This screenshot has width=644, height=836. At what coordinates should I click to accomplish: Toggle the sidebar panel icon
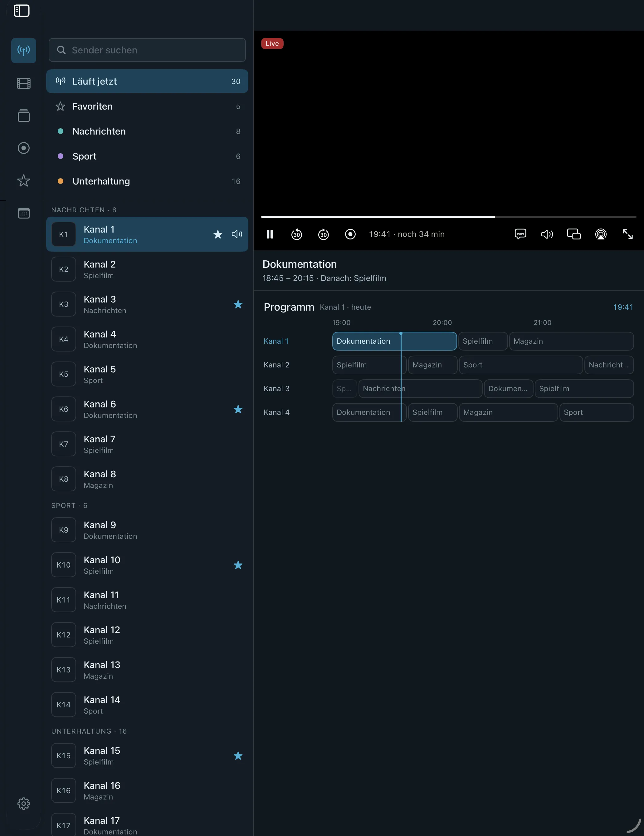click(22, 11)
